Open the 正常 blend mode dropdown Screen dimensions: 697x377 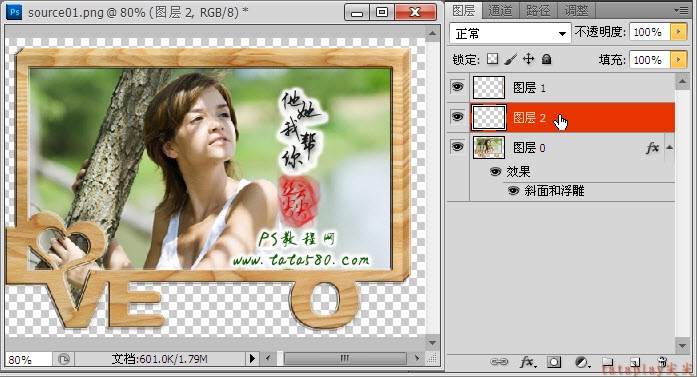510,33
